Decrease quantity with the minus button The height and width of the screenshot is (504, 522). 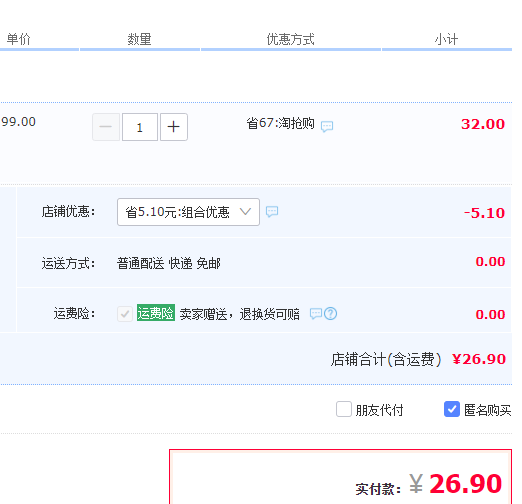point(106,127)
